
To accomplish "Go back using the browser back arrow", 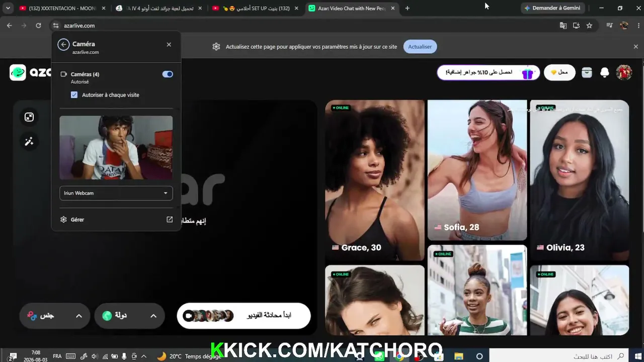I will 10,26.
